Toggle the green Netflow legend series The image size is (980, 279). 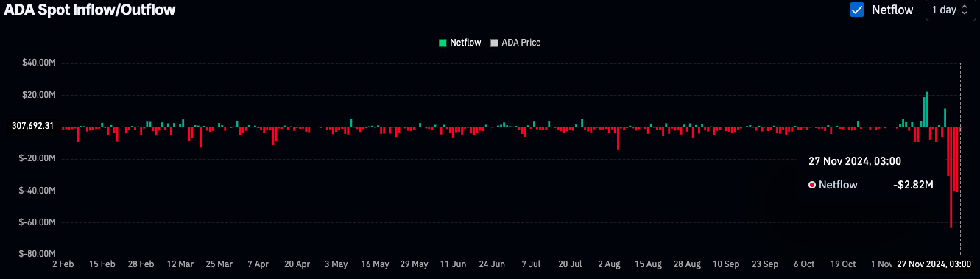click(x=460, y=43)
